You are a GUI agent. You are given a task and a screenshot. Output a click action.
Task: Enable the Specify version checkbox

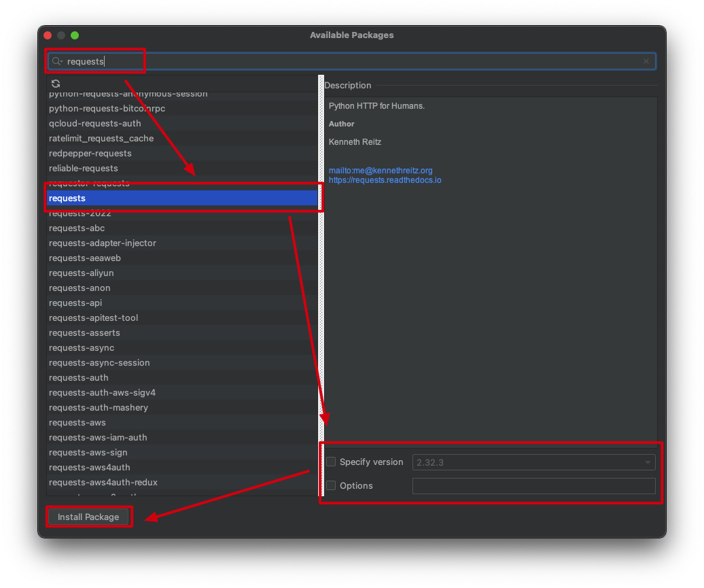(x=331, y=462)
